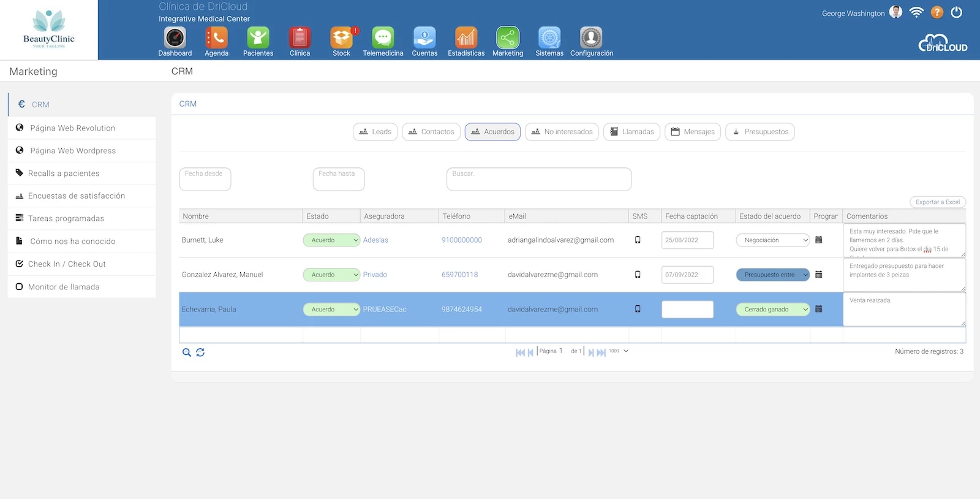This screenshot has height=499, width=980.
Task: Switch to the No interesados tab
Action: (562, 132)
